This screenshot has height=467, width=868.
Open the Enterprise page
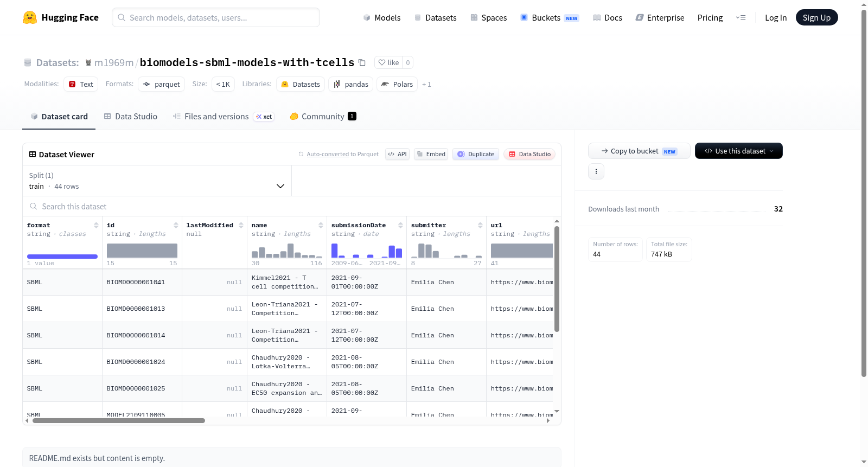tap(660, 18)
